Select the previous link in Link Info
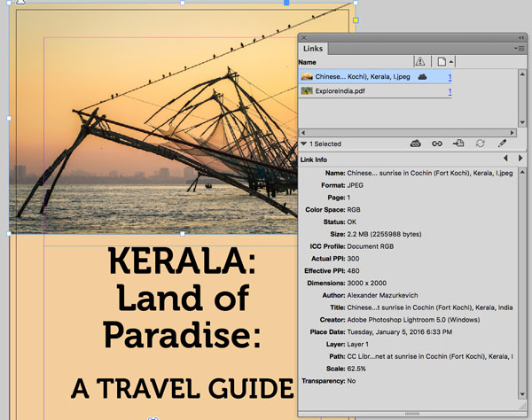The height and width of the screenshot is (420, 532). click(x=505, y=158)
